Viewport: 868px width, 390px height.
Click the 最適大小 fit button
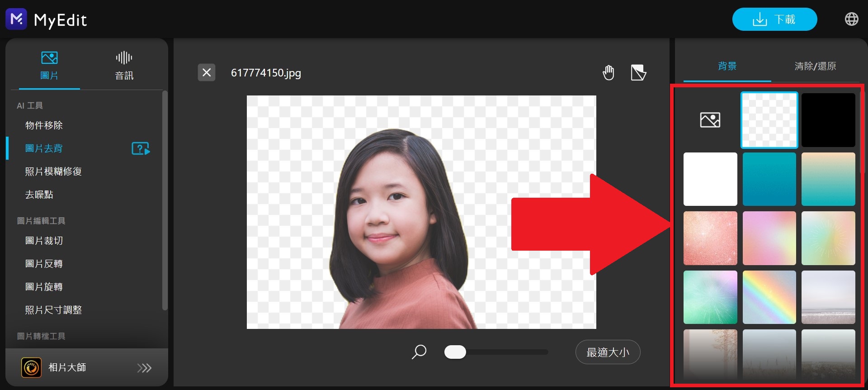pyautogui.click(x=608, y=352)
